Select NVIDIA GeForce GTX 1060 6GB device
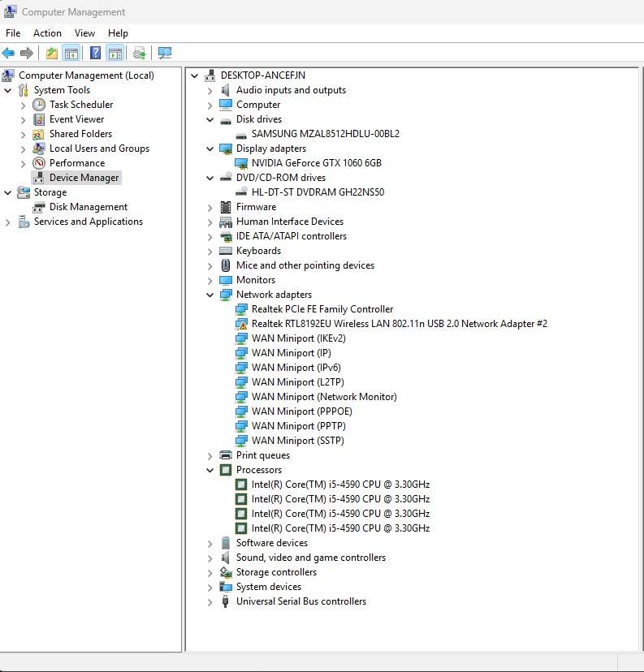The height and width of the screenshot is (672, 644). pos(316,163)
